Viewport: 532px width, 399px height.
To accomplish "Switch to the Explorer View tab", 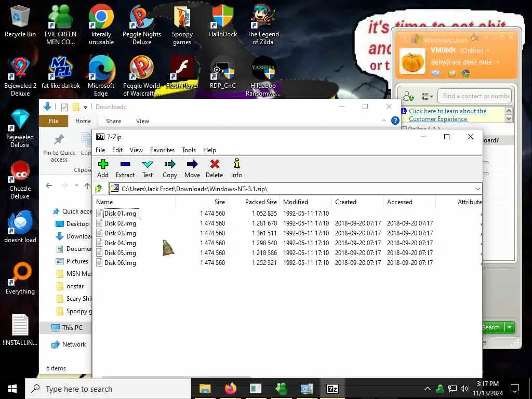I will tap(142, 121).
